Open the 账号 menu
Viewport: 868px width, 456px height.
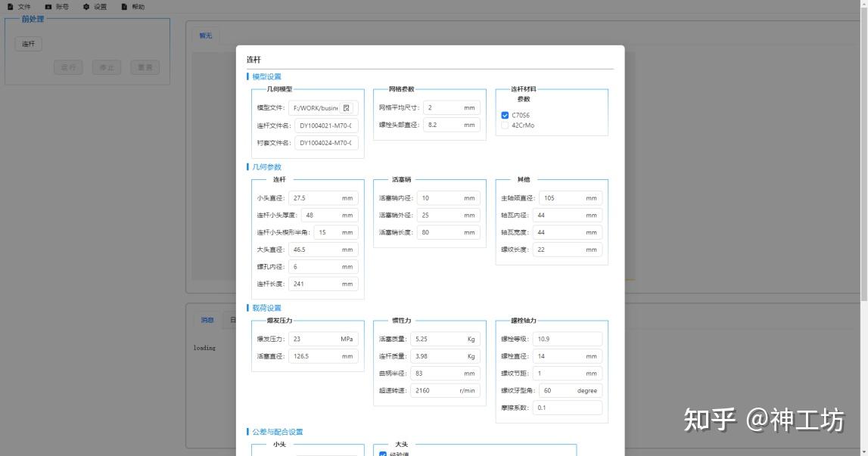click(57, 7)
